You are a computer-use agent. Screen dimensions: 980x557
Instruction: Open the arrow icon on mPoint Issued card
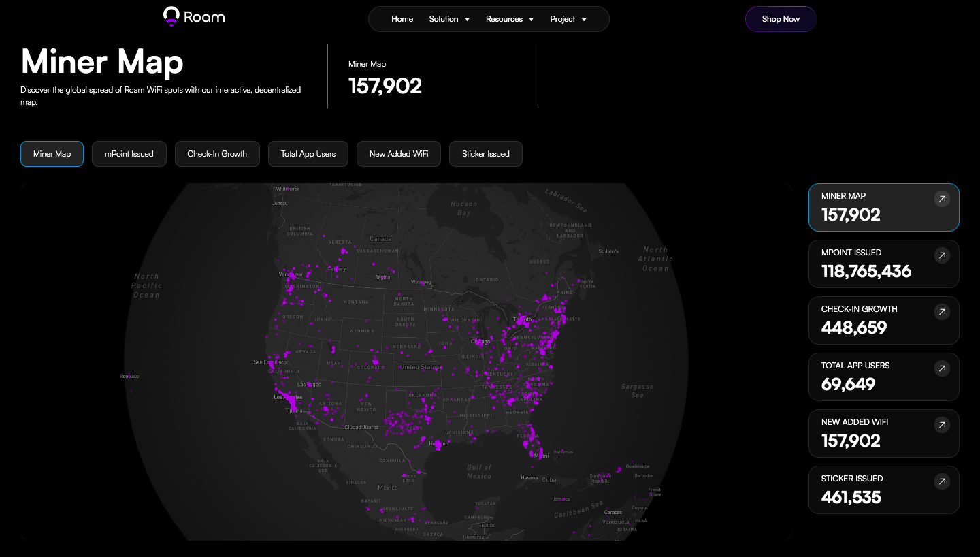coord(942,255)
